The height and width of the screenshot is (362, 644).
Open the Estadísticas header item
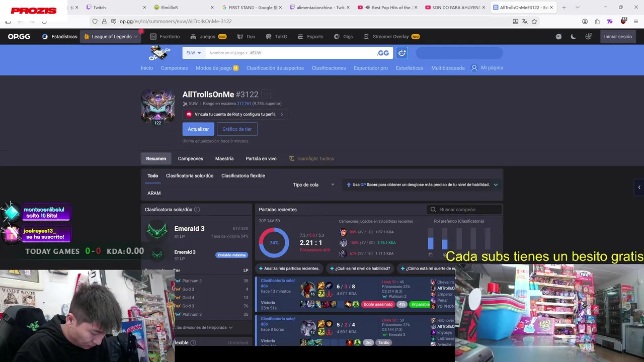click(x=60, y=37)
